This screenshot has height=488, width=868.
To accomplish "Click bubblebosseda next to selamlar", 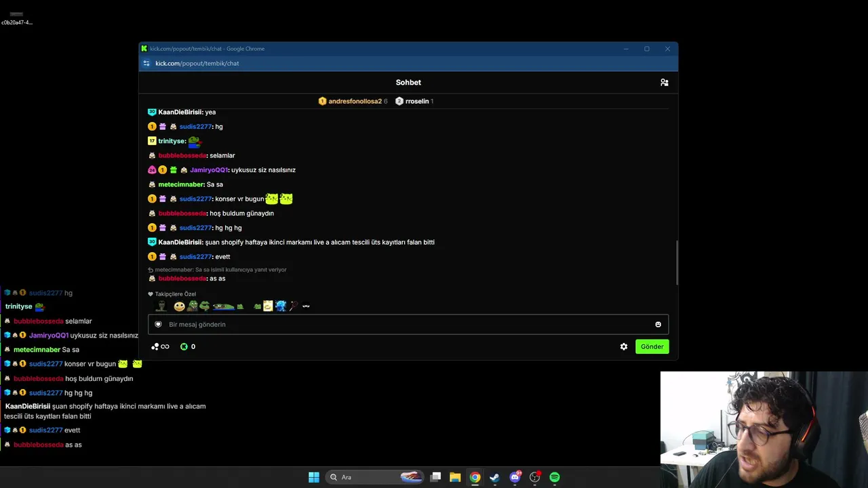I will (182, 155).
